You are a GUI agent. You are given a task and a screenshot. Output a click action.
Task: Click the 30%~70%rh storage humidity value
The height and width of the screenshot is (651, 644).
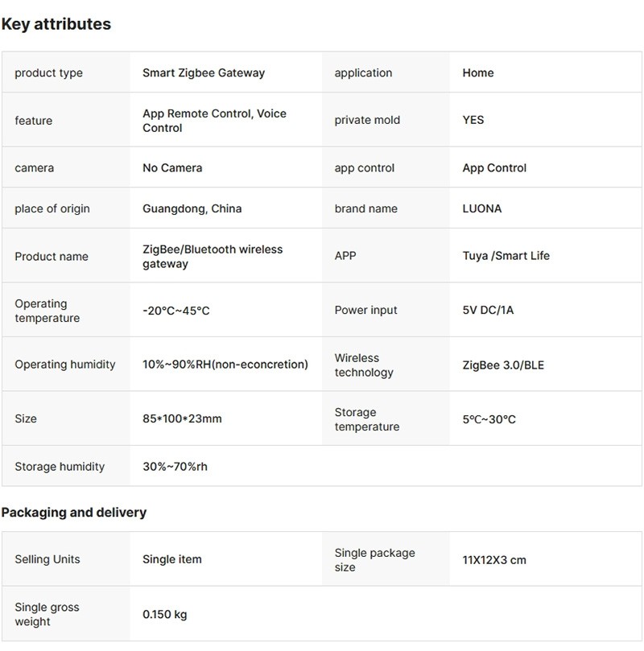[x=175, y=467]
